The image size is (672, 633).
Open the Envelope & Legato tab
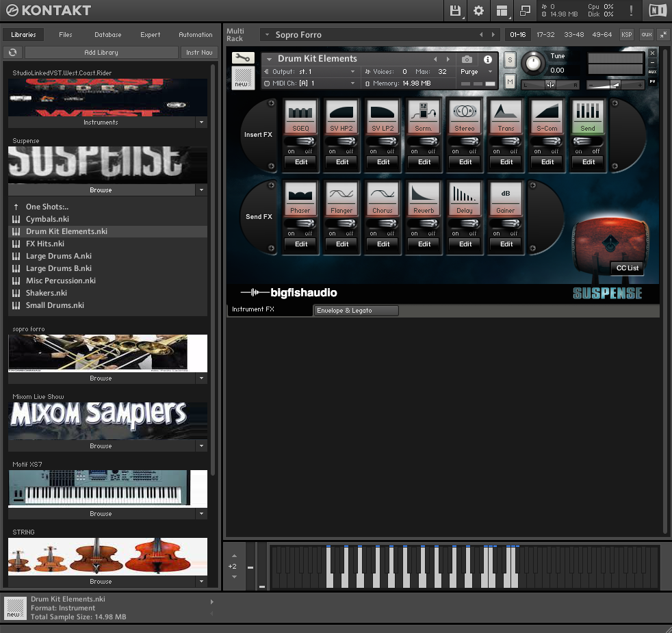(356, 310)
